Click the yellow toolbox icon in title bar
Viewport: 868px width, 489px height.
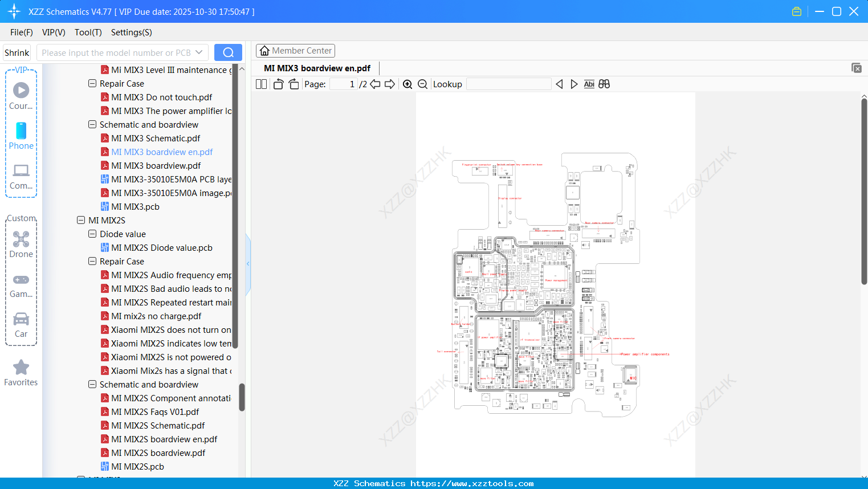click(x=797, y=11)
